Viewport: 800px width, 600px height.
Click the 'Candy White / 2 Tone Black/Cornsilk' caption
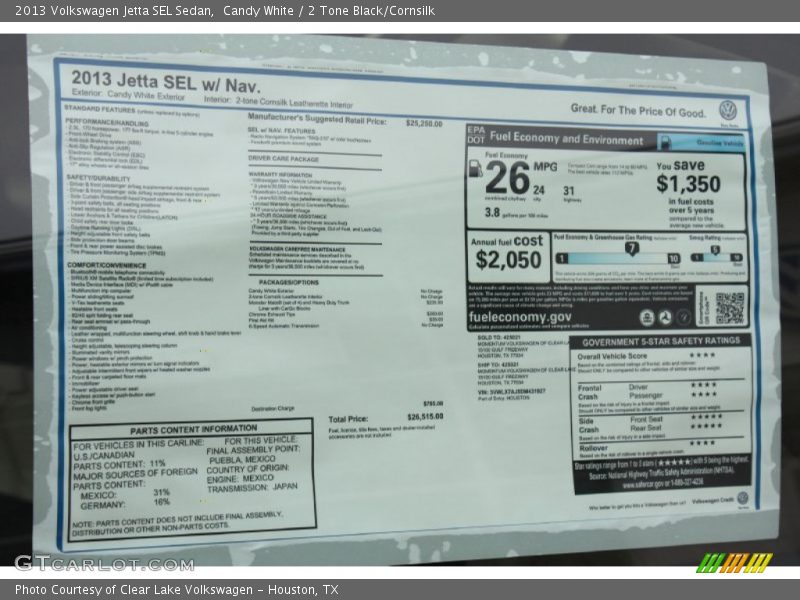(329, 11)
